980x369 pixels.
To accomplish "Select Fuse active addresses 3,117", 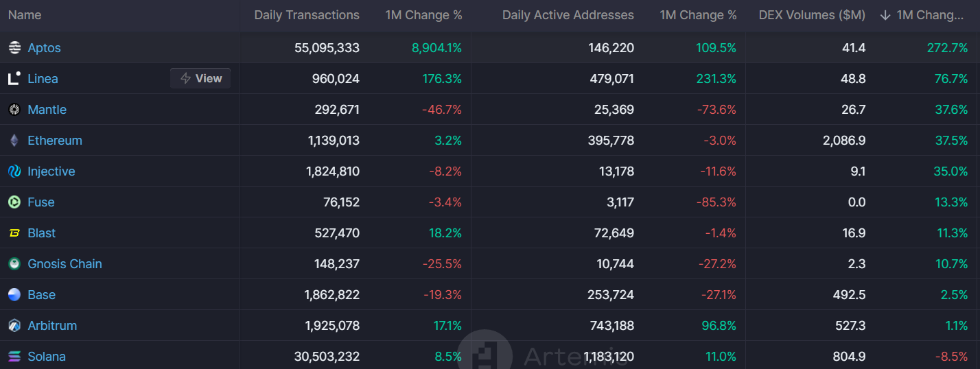I will coord(620,202).
